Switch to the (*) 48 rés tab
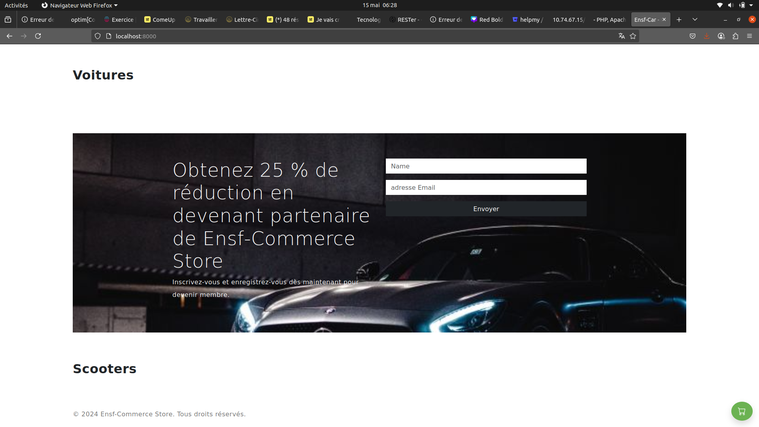 click(x=283, y=20)
